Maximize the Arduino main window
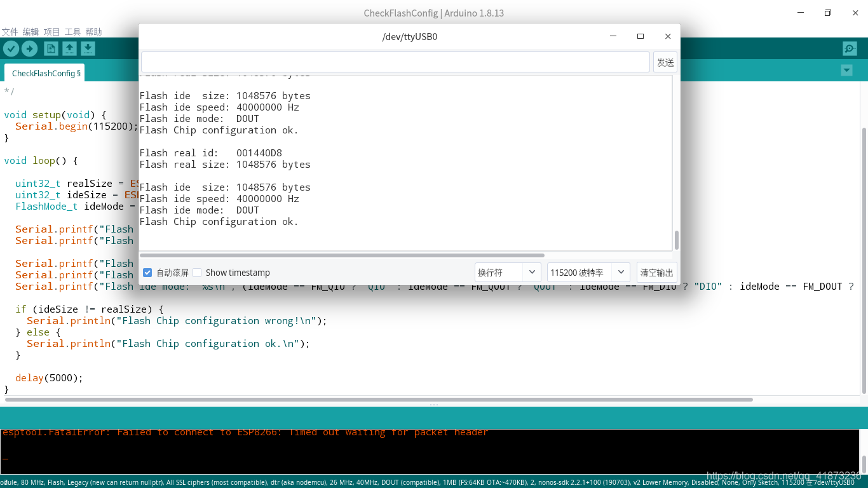 (828, 13)
